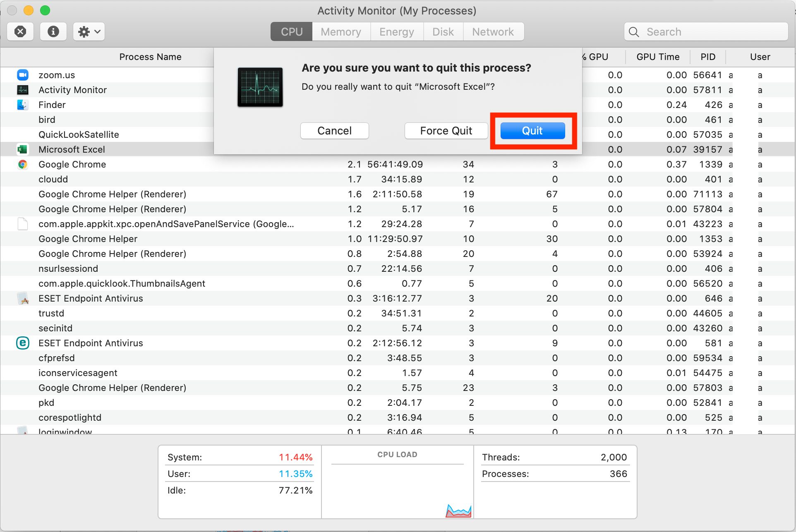The width and height of the screenshot is (796, 532).
Task: Open the process info inspector icon
Action: (x=53, y=32)
